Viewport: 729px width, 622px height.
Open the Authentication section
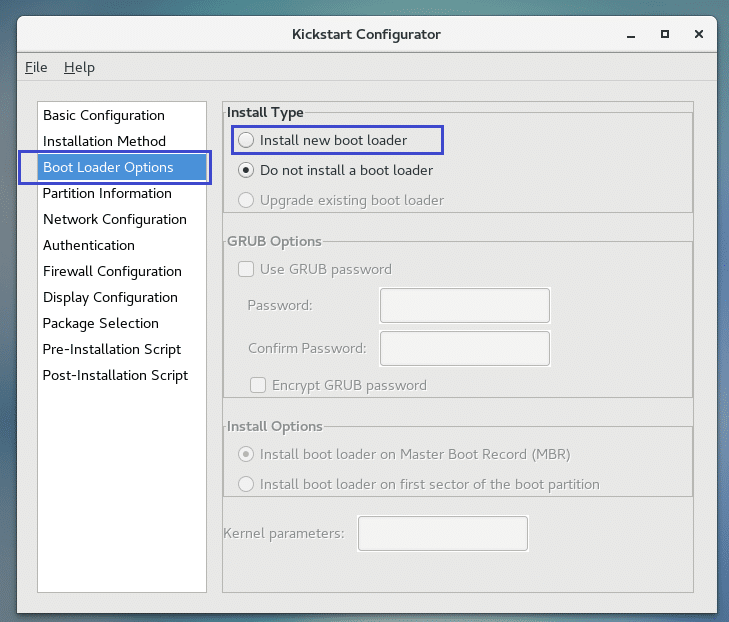tap(89, 245)
